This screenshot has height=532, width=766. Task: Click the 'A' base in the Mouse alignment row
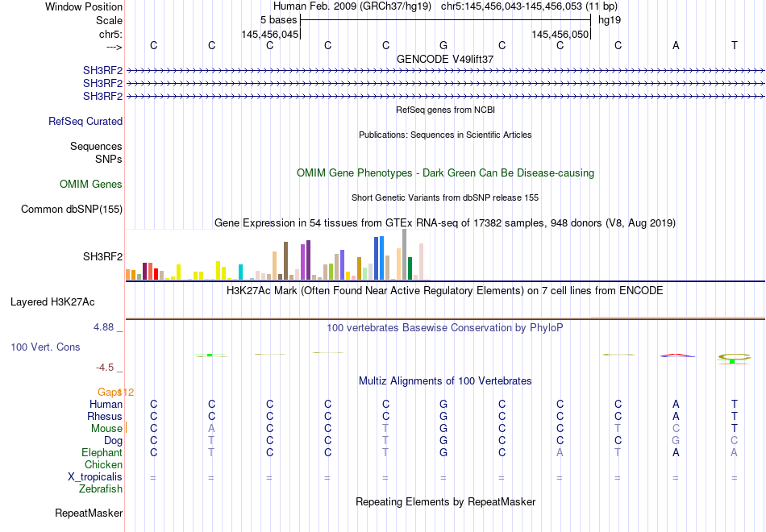click(x=211, y=429)
